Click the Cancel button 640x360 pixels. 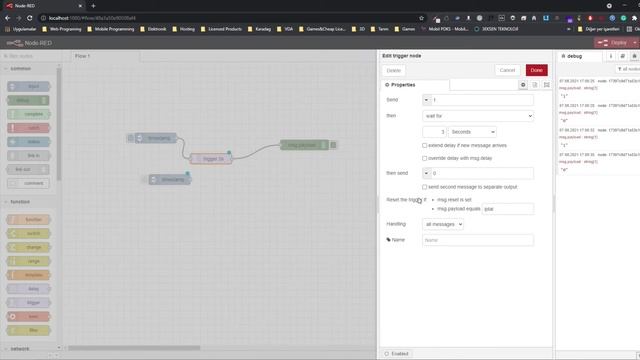point(507,70)
